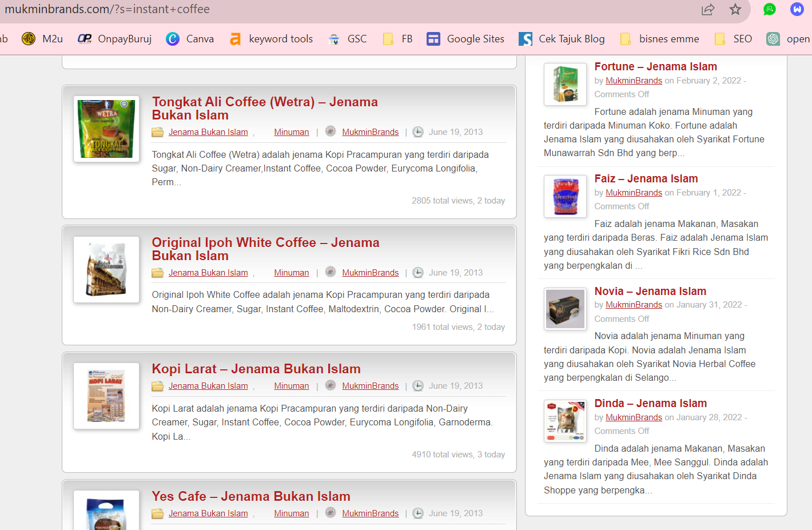812x530 pixels.
Task: Click Minuman tag under Tongkat Ali Coffee
Action: [292, 132]
